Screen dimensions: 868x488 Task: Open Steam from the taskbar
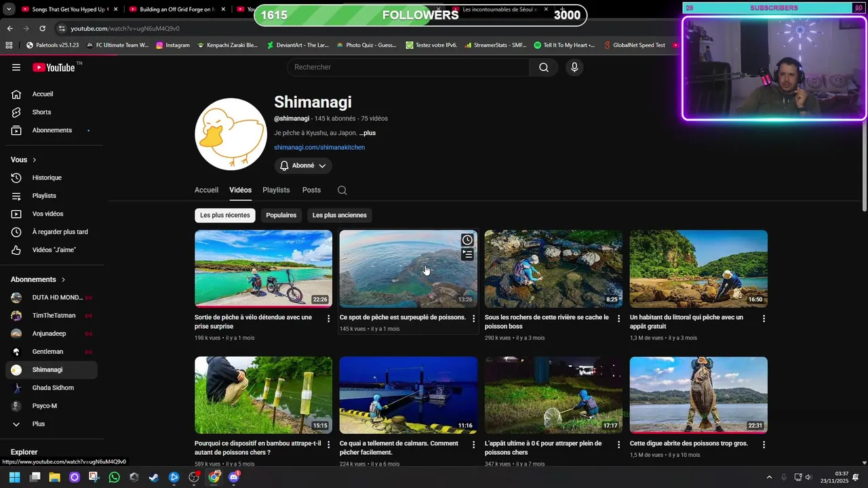point(154,477)
